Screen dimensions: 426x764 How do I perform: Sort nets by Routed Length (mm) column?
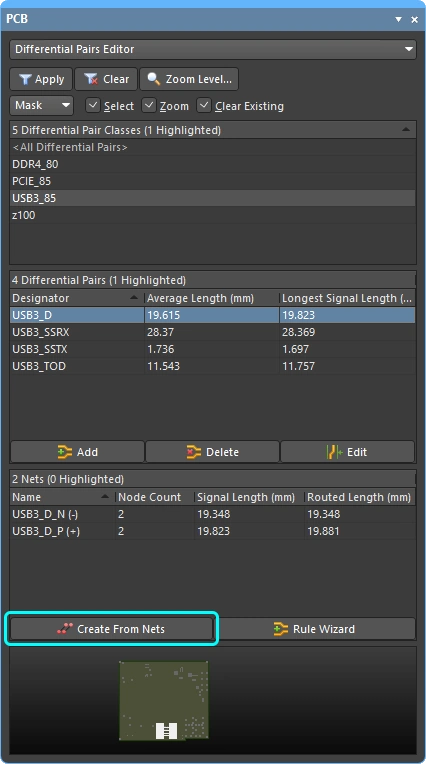pos(360,497)
